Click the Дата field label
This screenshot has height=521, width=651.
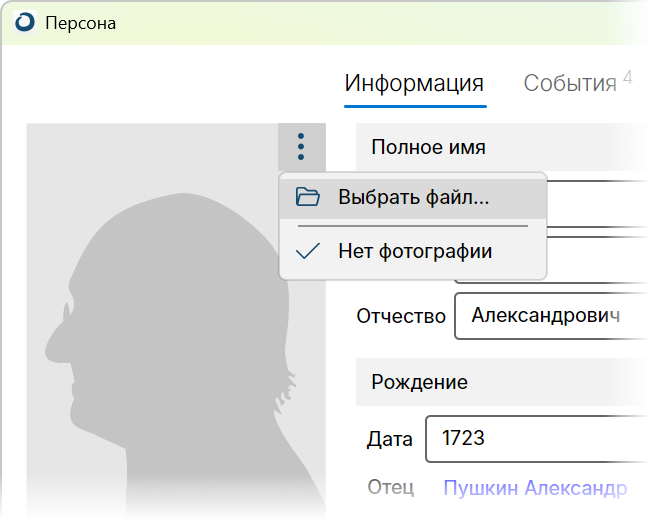(x=389, y=439)
